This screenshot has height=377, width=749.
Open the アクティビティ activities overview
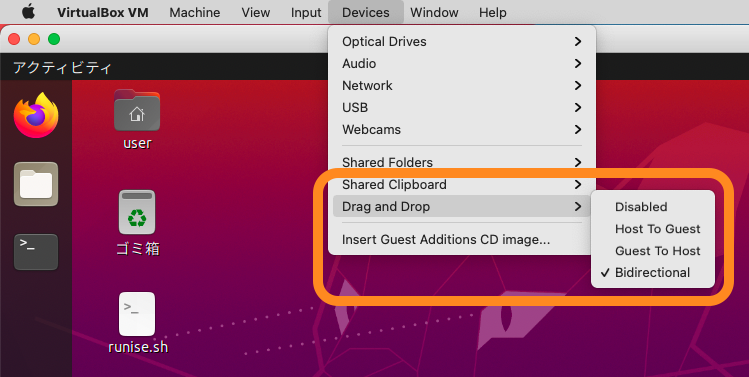click(x=62, y=67)
